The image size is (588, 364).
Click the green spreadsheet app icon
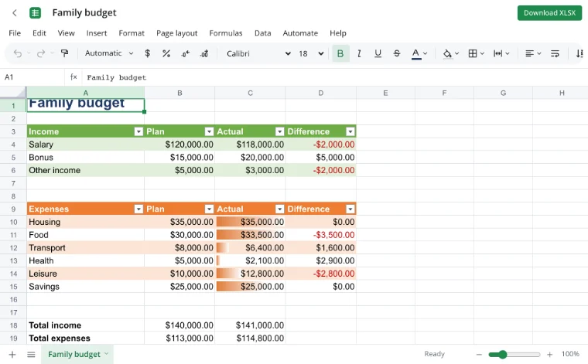[x=36, y=13]
